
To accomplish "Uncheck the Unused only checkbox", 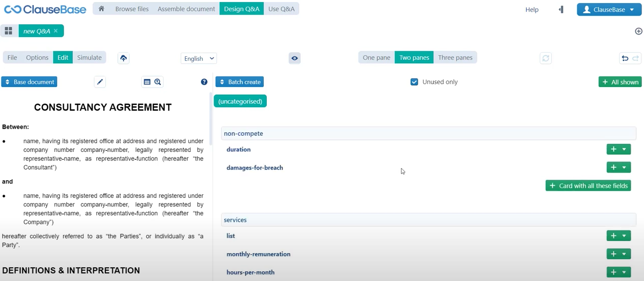I will 414,82.
